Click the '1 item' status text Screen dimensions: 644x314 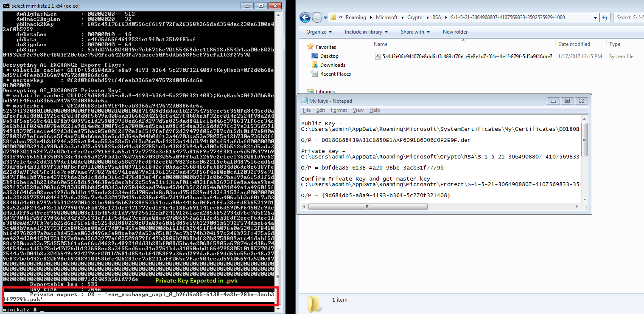tap(339, 300)
